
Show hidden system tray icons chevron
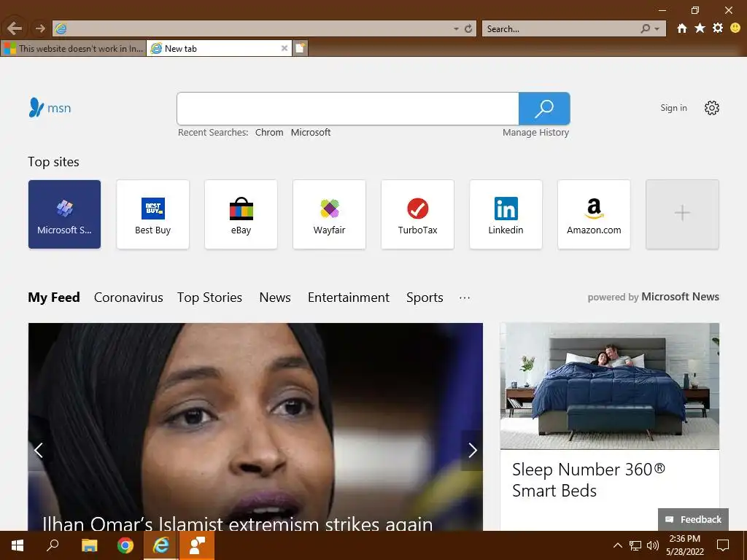click(617, 545)
